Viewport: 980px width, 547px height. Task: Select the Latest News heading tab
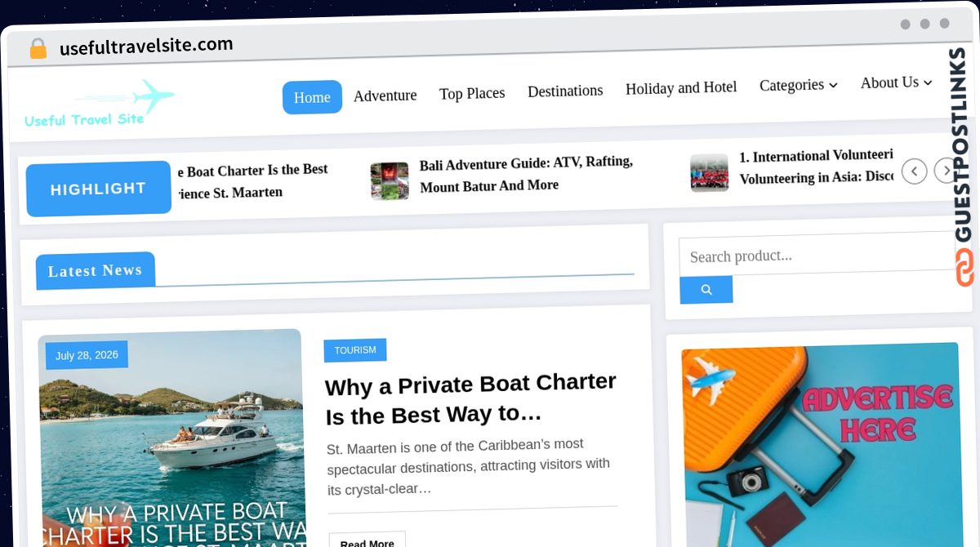click(x=96, y=271)
